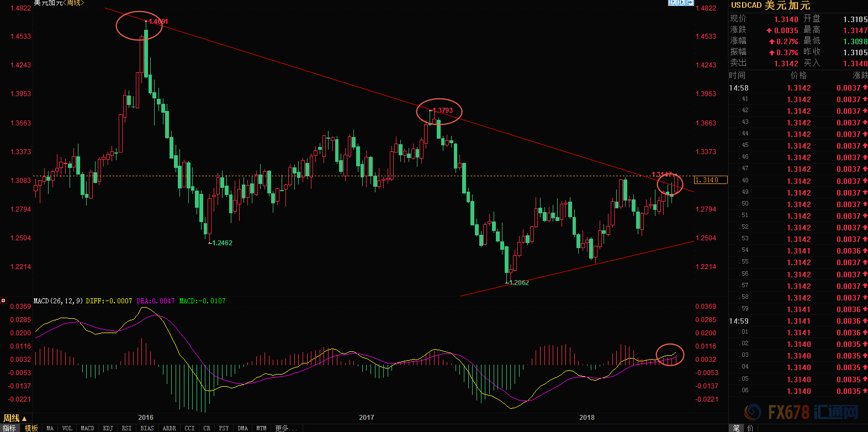Select the MACD indicator in bottom bar

pos(87,428)
